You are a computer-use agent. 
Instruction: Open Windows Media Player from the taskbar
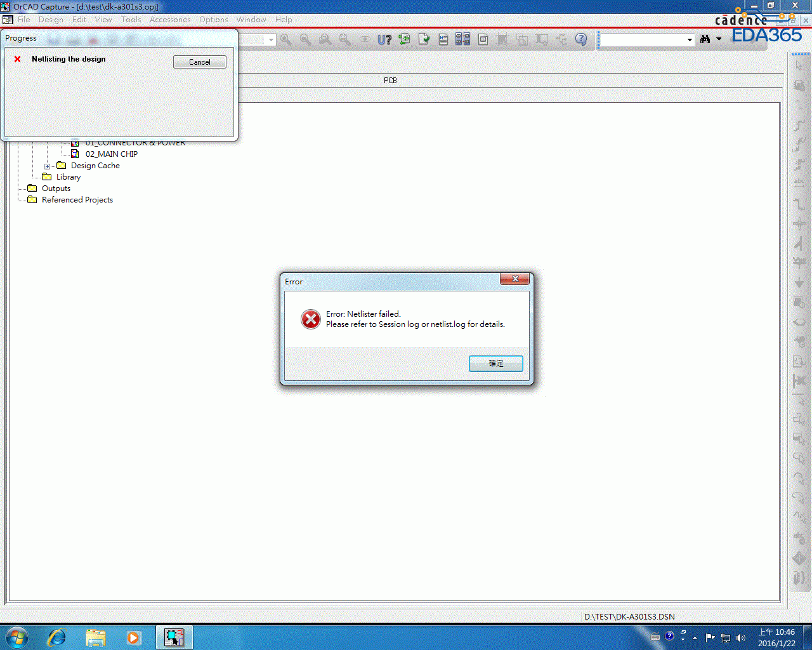133,637
